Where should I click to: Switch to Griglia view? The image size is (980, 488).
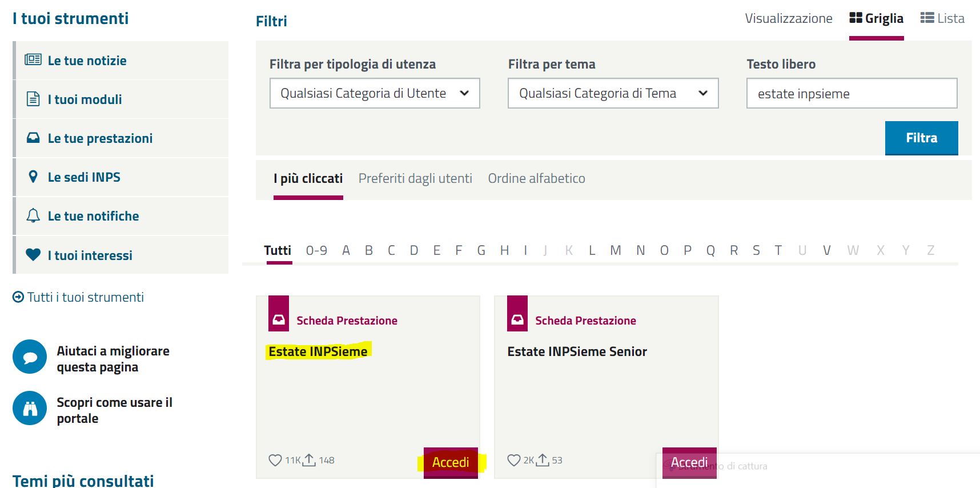click(x=876, y=18)
